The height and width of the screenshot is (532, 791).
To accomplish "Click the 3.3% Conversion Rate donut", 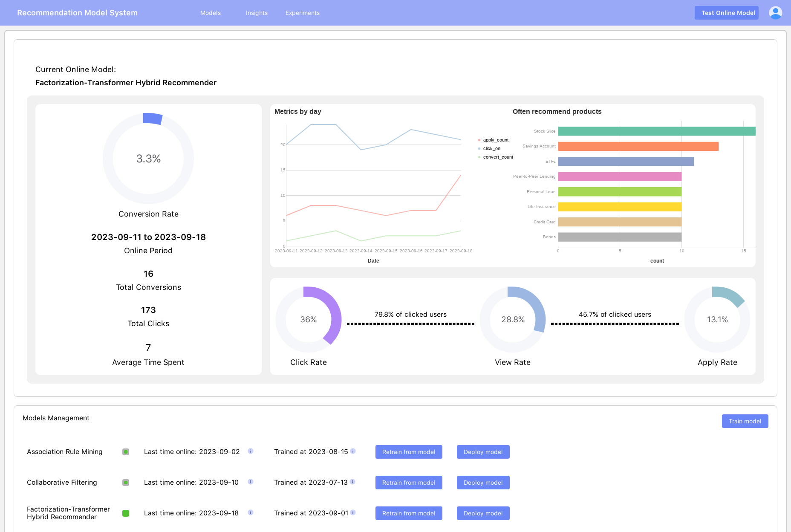I will (x=148, y=159).
